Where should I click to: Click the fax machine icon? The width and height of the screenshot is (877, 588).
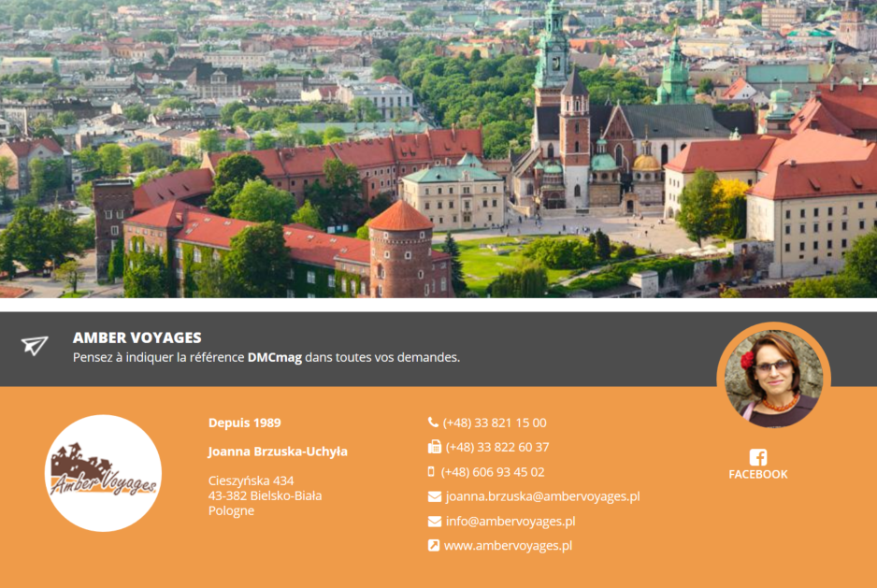434,447
